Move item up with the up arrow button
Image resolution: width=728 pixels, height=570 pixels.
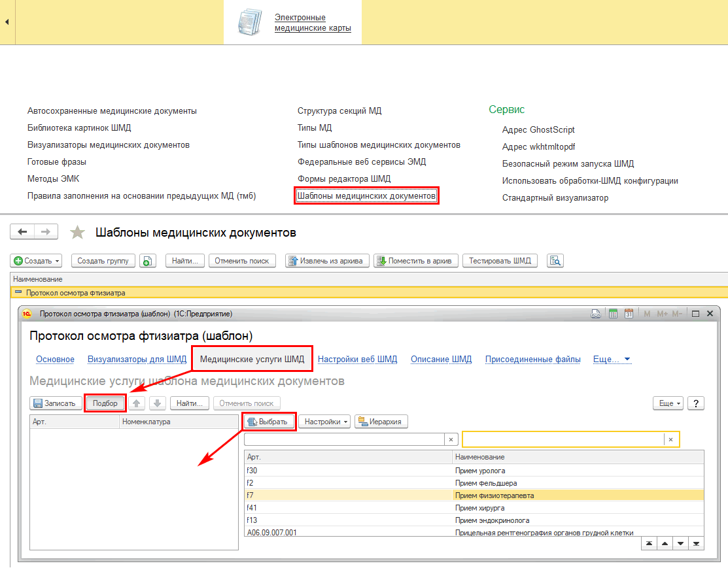pyautogui.click(x=137, y=403)
